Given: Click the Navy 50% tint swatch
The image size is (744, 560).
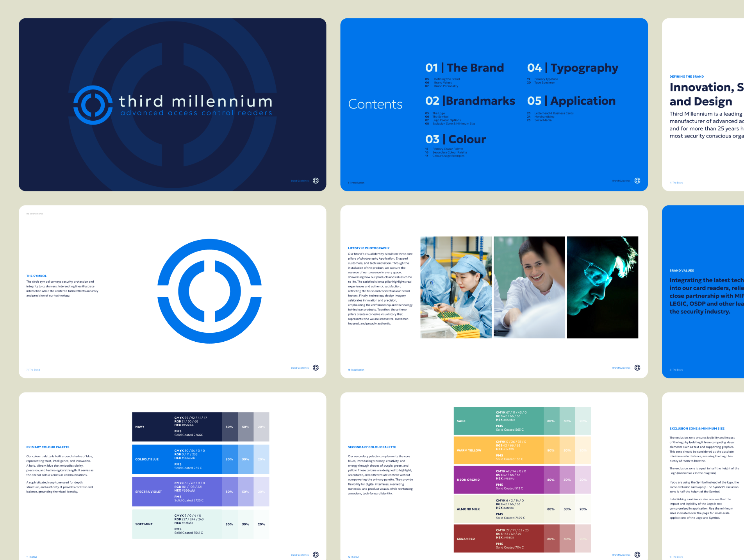Looking at the screenshot, I should 246,427.
